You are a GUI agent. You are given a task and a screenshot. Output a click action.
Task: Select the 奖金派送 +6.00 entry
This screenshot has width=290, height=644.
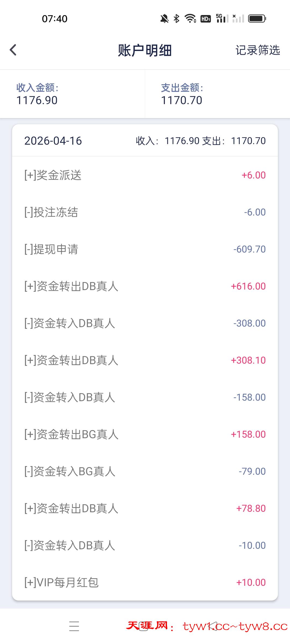click(x=145, y=175)
